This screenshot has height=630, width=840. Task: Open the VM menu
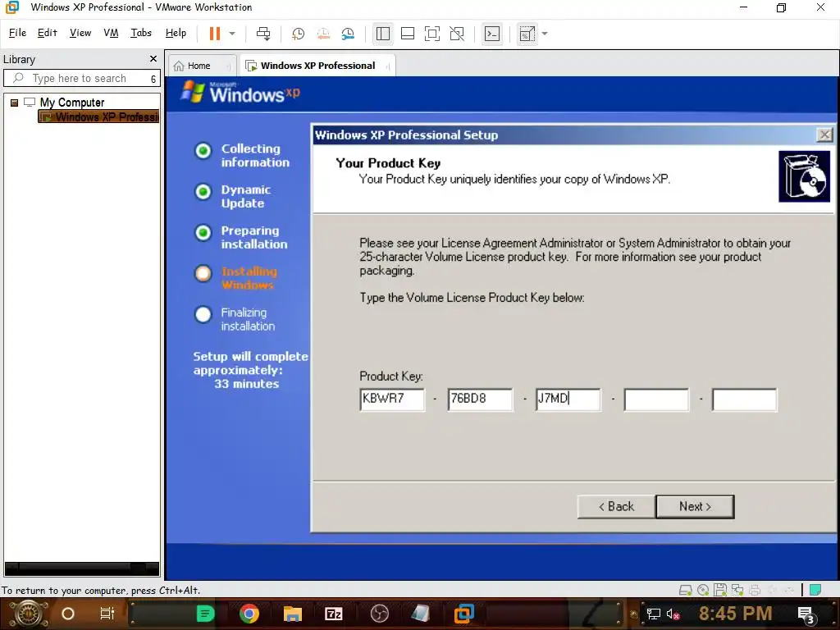[x=111, y=33]
